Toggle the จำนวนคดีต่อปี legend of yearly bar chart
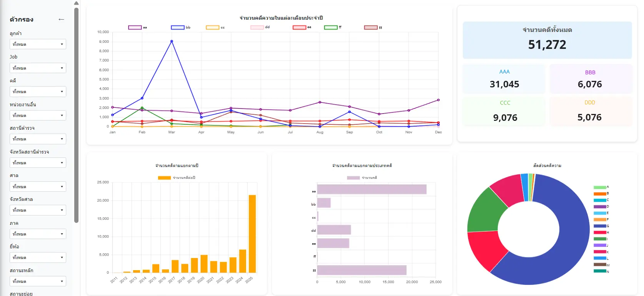The image size is (644, 296). [177, 178]
